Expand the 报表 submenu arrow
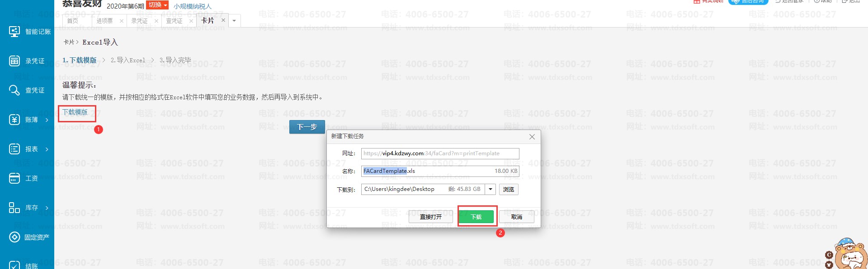Viewport: 868px width, 269px height. [47, 149]
